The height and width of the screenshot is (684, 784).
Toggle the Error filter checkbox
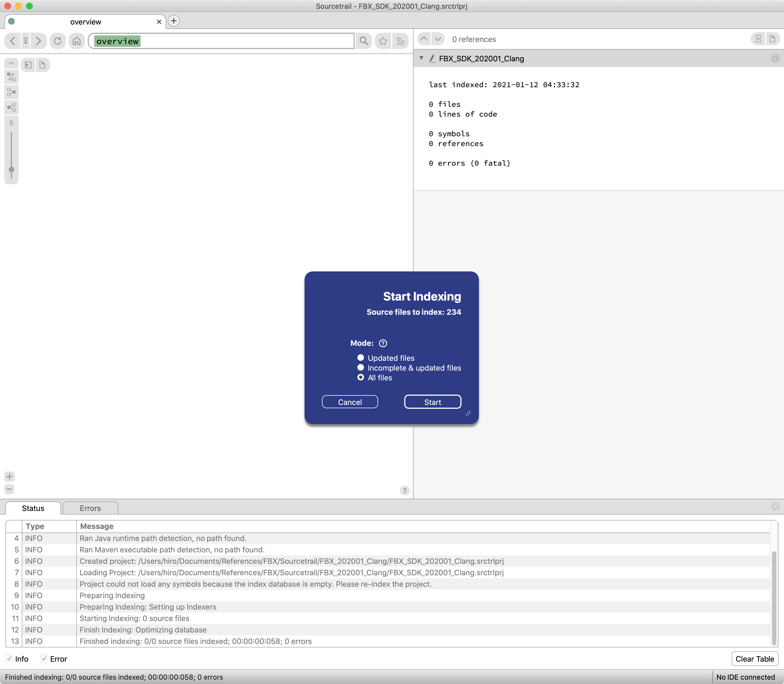click(44, 659)
